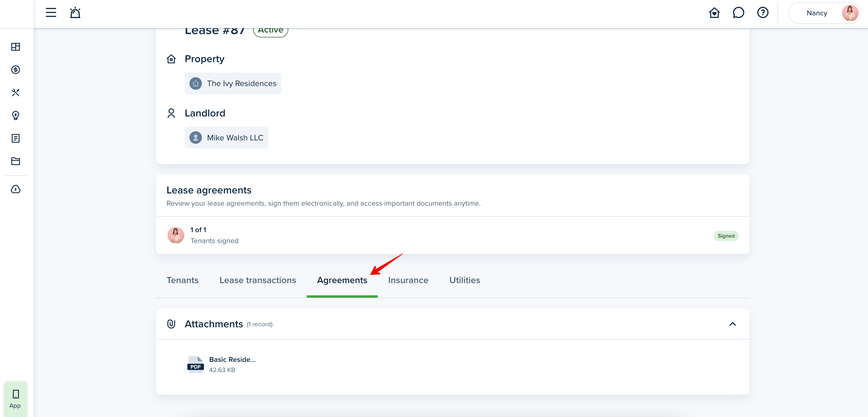Open The Ivy Residences property chip

[233, 83]
